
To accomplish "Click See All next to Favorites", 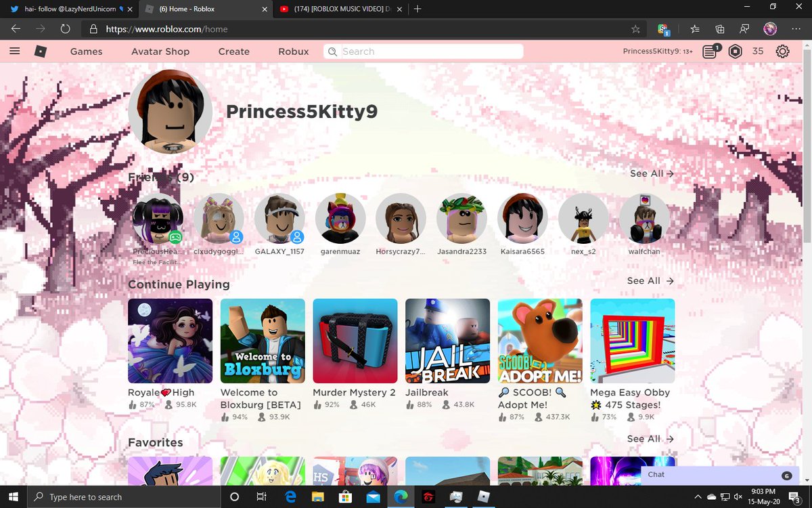I will click(650, 439).
